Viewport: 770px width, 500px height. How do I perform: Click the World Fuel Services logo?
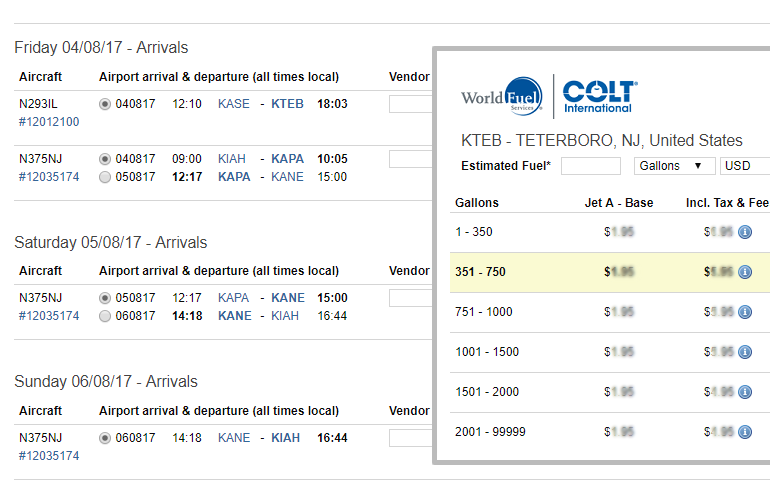[x=502, y=96]
